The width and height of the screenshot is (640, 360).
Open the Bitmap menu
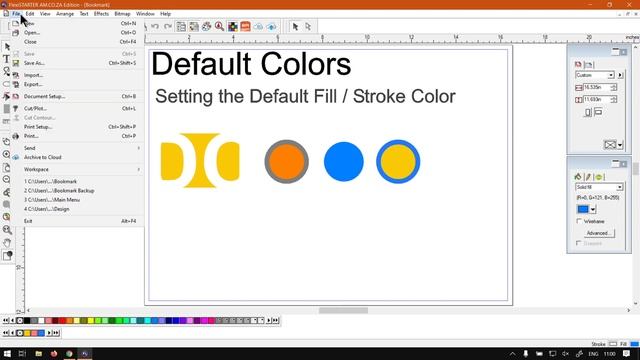[x=122, y=14]
